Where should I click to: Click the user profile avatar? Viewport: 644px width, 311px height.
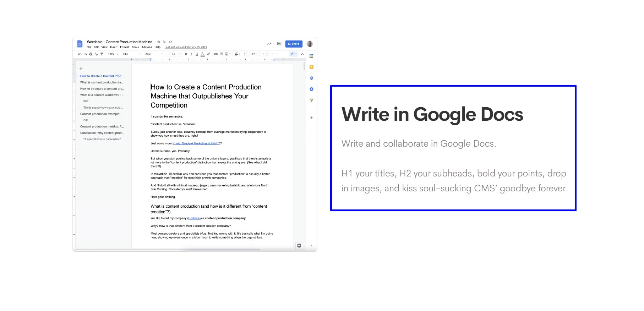click(x=310, y=44)
